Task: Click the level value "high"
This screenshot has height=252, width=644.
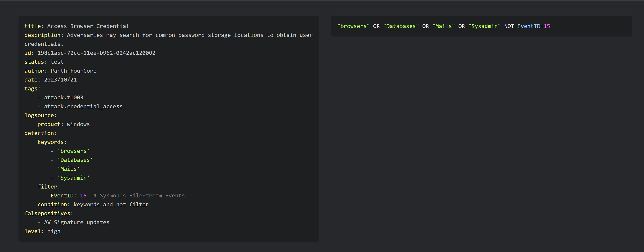Action: (54, 231)
